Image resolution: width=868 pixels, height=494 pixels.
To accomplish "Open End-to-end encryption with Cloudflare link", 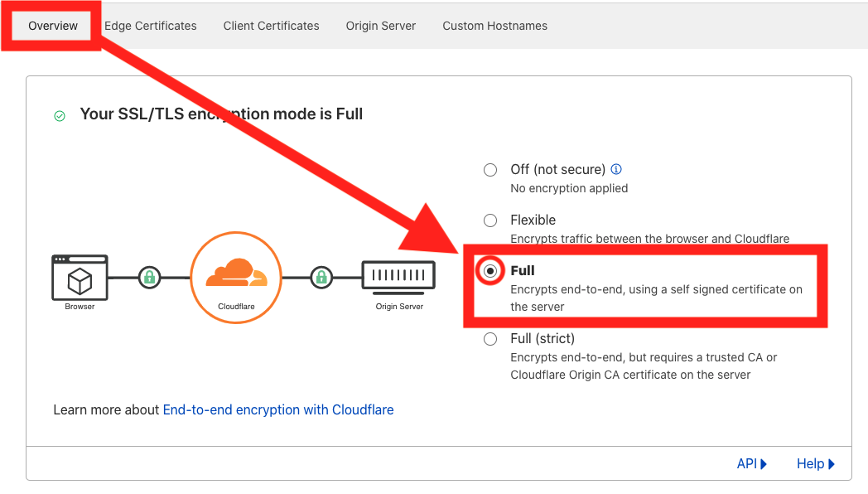I will (x=278, y=409).
